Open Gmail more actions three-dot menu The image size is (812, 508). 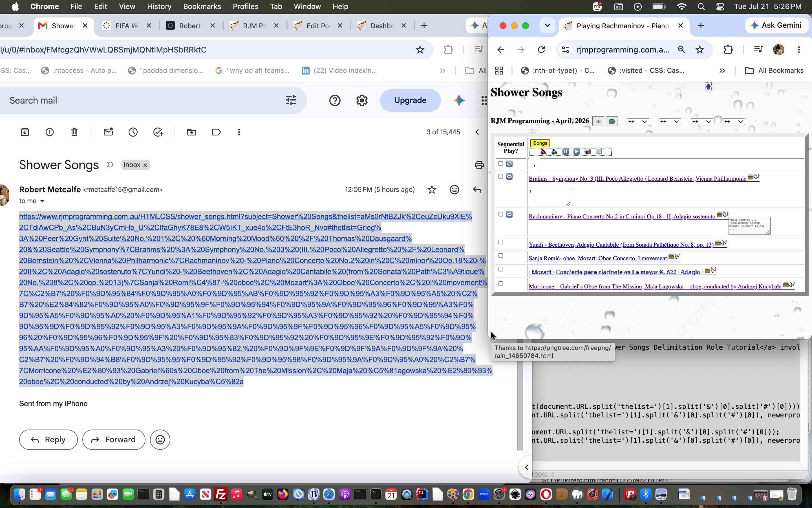(x=239, y=132)
